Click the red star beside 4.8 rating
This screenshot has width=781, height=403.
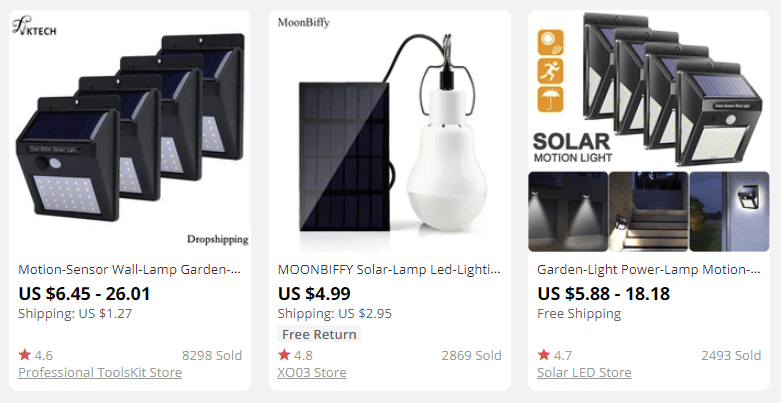tap(284, 355)
